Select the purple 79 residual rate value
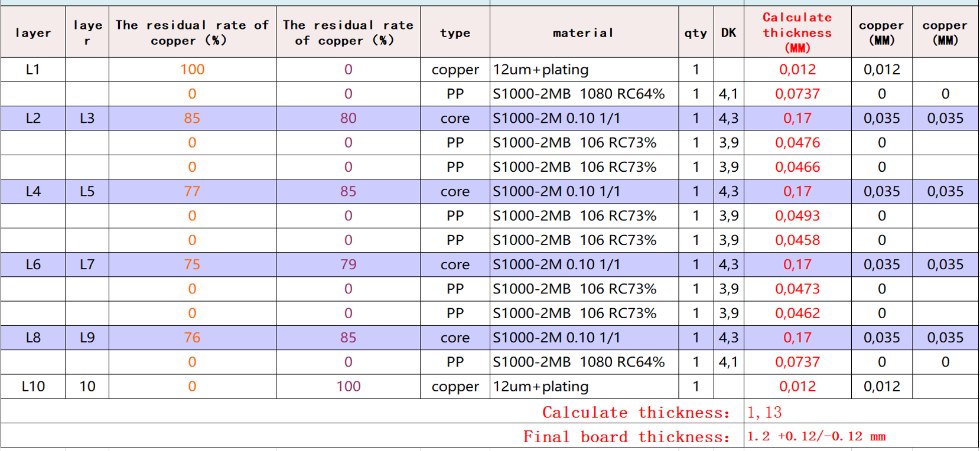Viewport: 980px width, 451px height. (x=349, y=264)
